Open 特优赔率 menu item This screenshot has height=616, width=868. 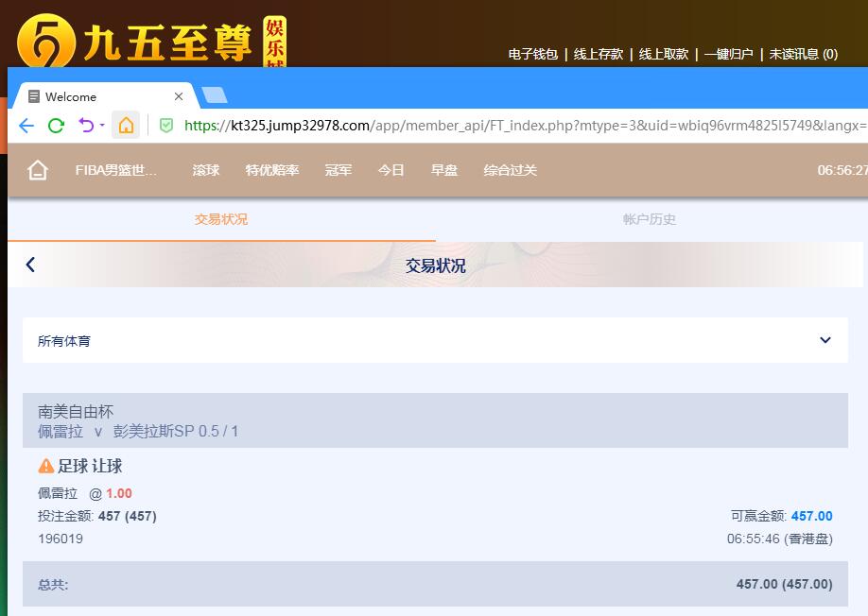point(271,170)
